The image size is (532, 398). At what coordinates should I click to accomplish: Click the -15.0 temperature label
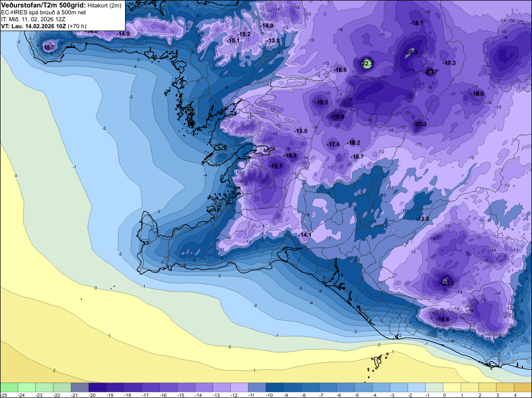pos(301,131)
